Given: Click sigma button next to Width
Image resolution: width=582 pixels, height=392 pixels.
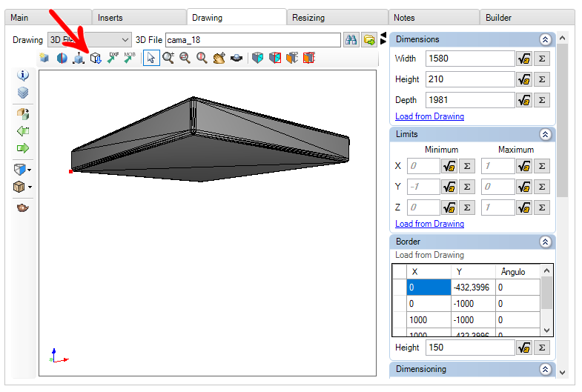Looking at the screenshot, I should pyautogui.click(x=542, y=59).
